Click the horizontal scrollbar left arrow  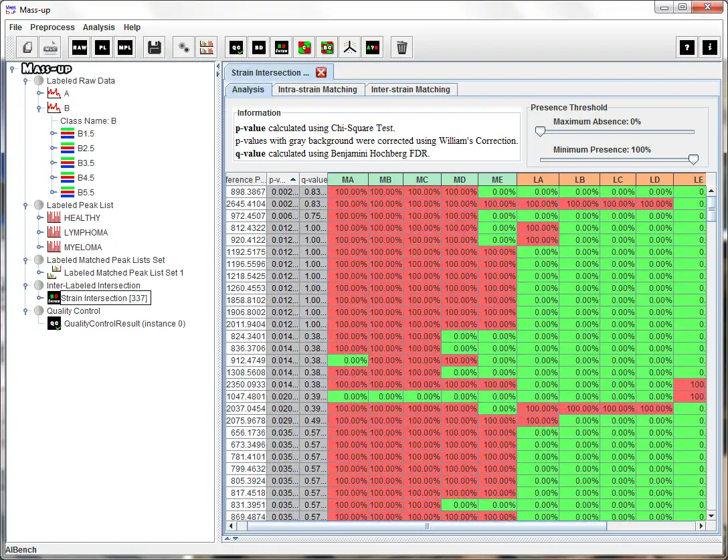pos(231,526)
